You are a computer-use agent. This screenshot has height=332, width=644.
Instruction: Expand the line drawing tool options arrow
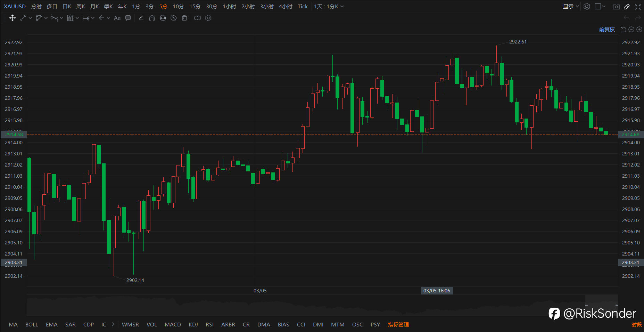31,18
